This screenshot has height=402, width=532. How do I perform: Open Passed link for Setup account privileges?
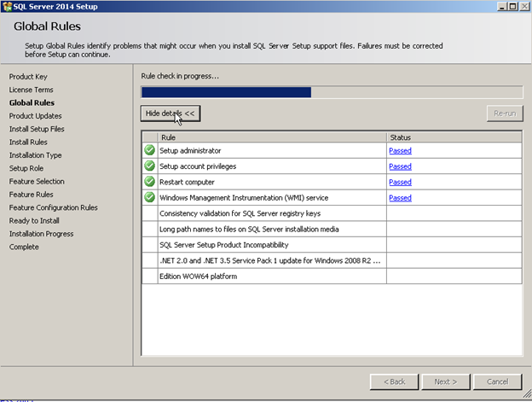click(400, 166)
